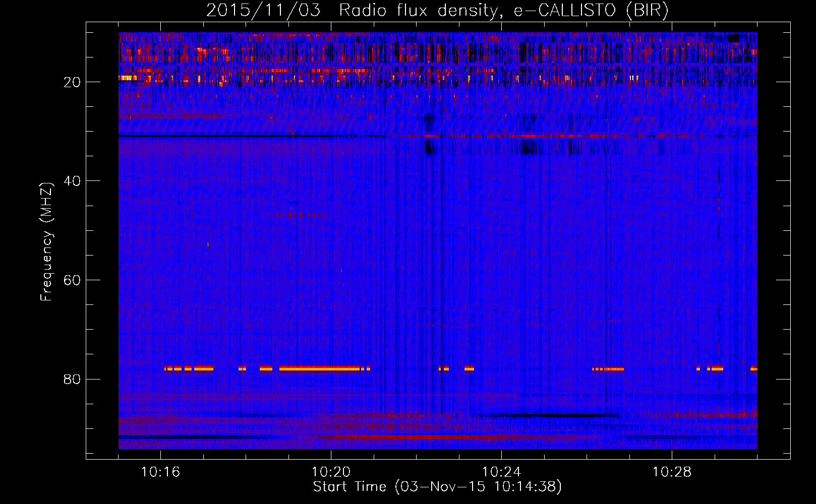Select the "Frequency (MHZ)" y-axis label
This screenshot has height=504, width=816.
(46, 241)
